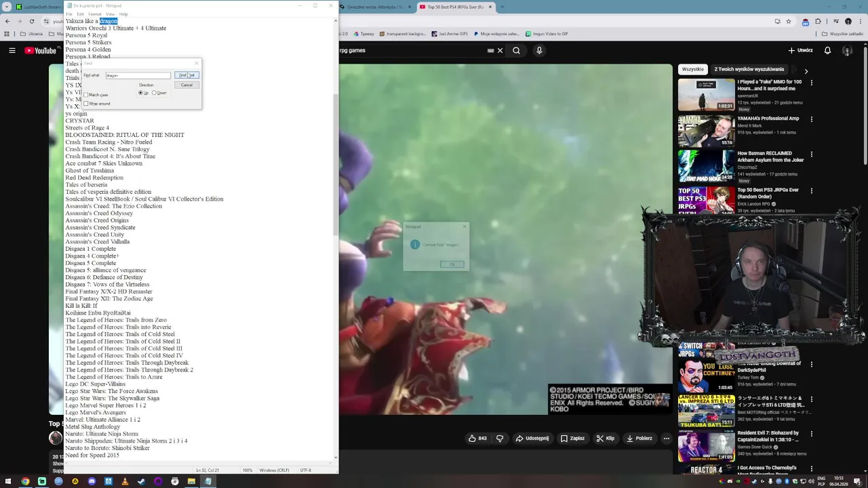Click the YouTube search magnifier button
This screenshot has width=868, height=488.
coord(517,50)
